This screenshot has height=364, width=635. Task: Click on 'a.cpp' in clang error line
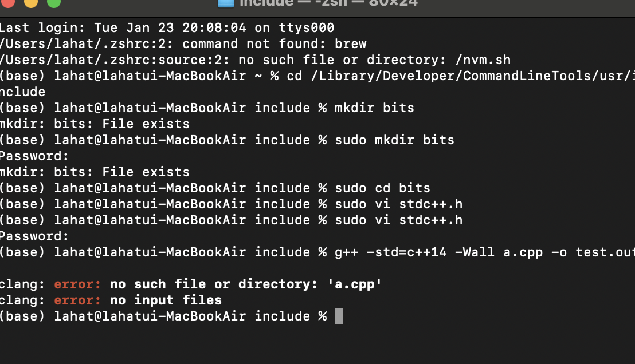coord(354,284)
